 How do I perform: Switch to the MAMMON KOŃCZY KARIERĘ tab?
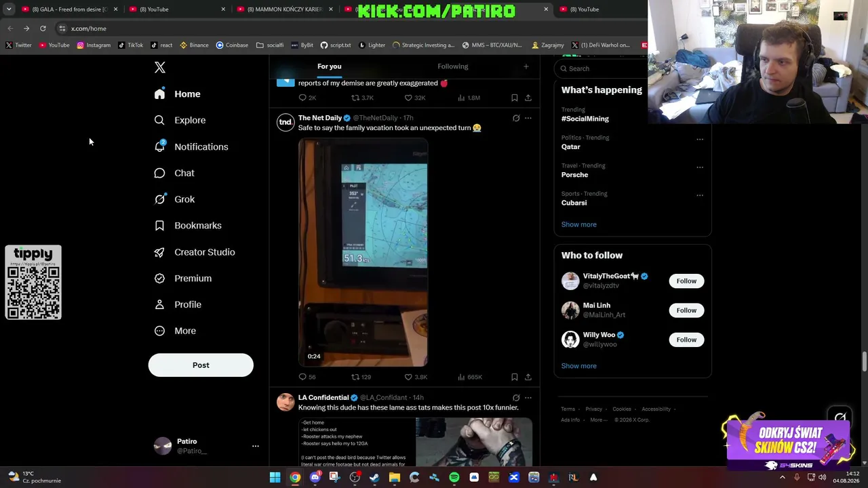(285, 9)
